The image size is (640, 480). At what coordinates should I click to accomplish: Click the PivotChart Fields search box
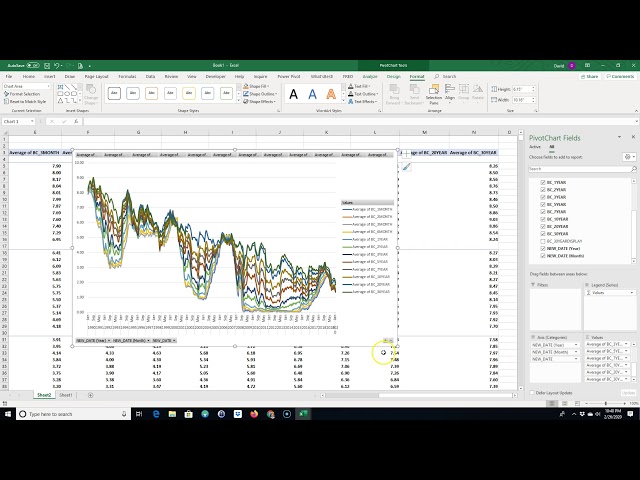pyautogui.click(x=580, y=169)
